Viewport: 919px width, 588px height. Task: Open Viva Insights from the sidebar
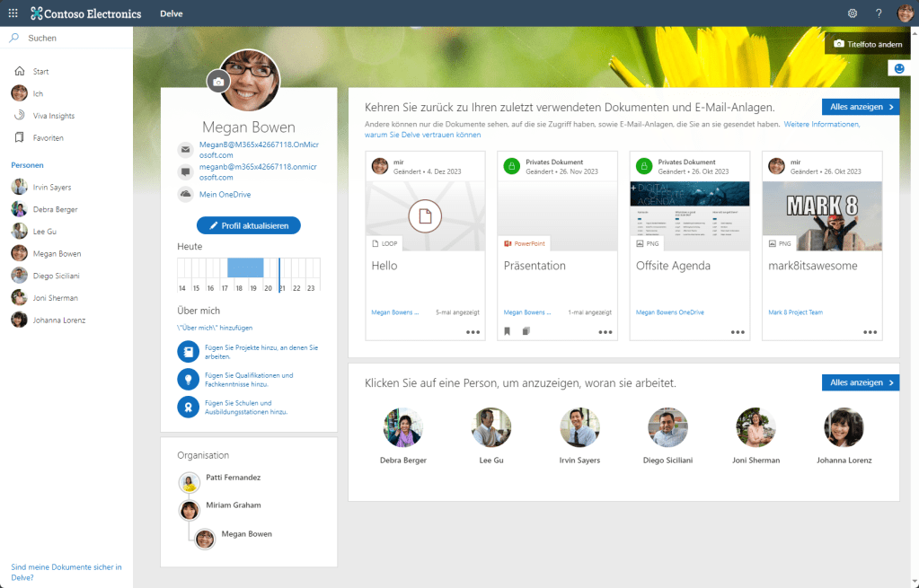pyautogui.click(x=55, y=116)
